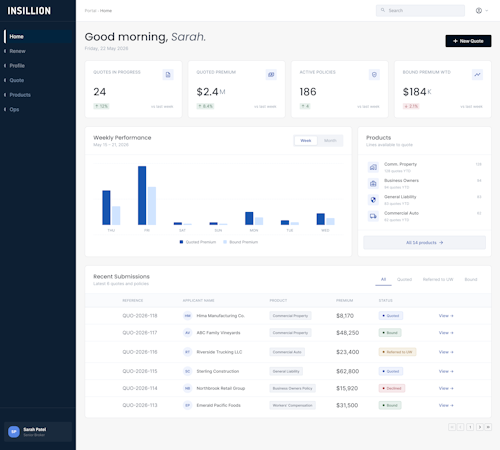The image size is (500, 450).
Task: Click the Bound Premium trend line icon
Action: [477, 75]
